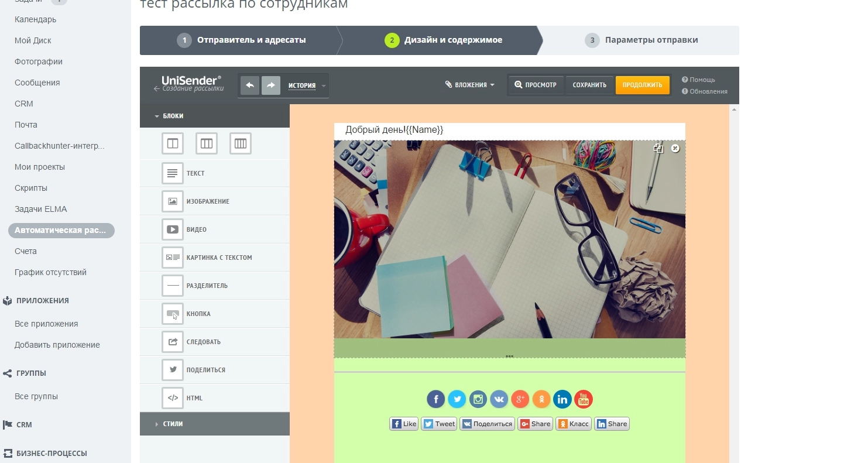
Task: Click the undo arrow button
Action: coord(250,85)
